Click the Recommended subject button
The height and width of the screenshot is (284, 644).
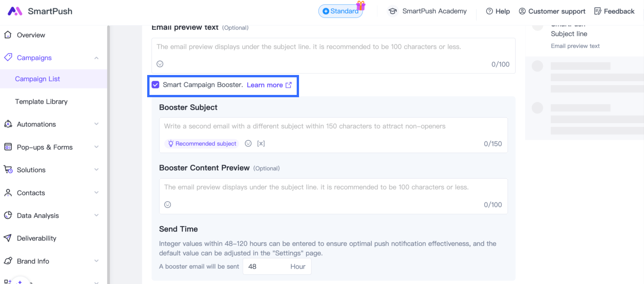click(202, 144)
